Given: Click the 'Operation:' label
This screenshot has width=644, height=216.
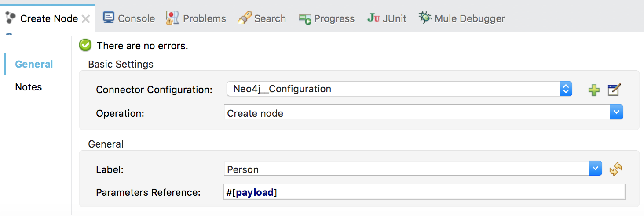Looking at the screenshot, I should coord(120,113).
